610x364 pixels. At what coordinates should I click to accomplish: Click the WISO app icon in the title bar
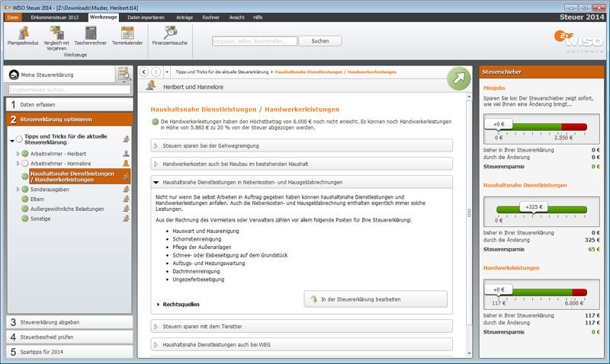coord(7,8)
